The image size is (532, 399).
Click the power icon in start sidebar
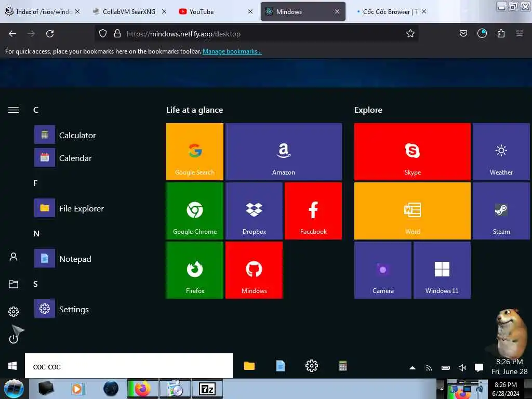[14, 339]
